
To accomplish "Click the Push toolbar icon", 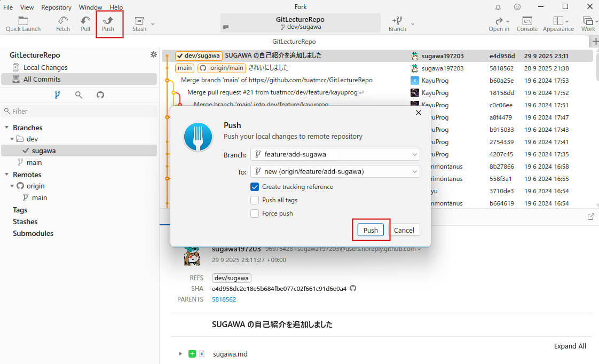I will (x=108, y=23).
